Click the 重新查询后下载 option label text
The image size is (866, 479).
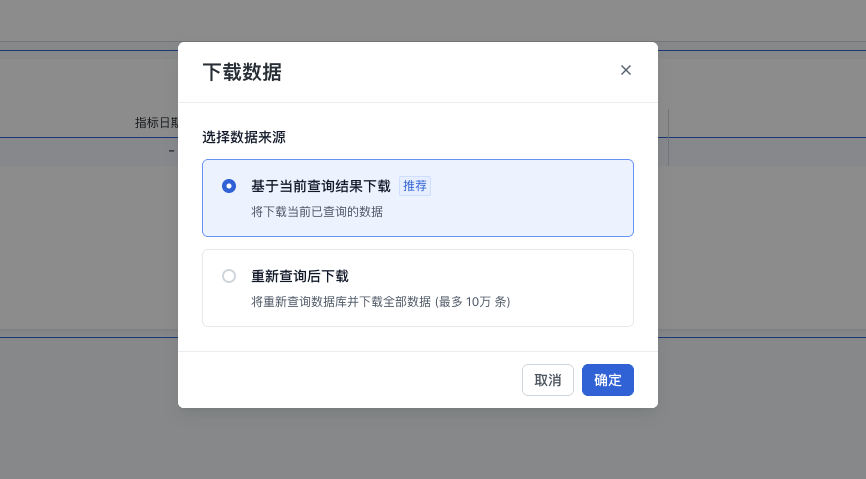click(299, 276)
